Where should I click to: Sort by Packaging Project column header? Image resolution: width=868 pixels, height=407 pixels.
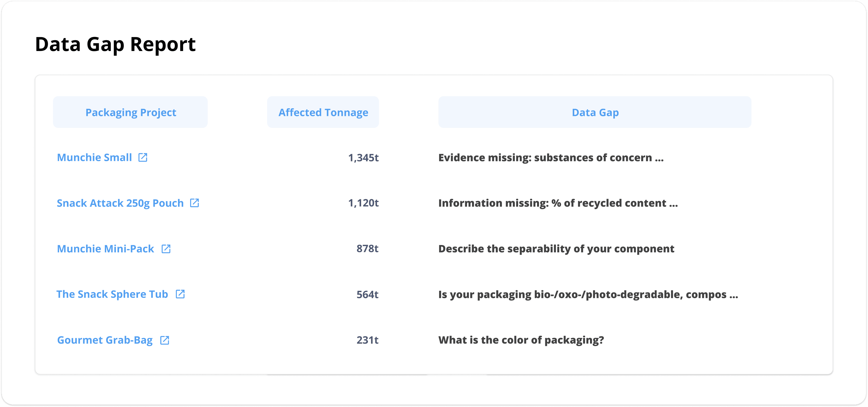(130, 112)
